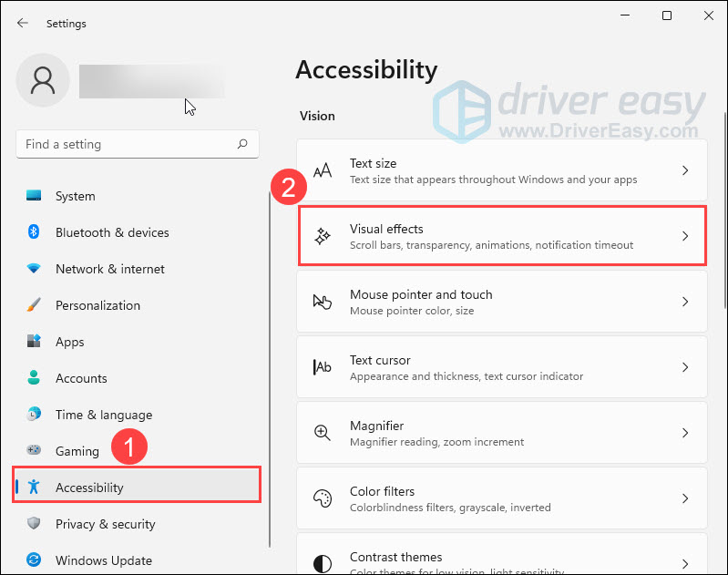Screen dimensions: 728x575
Task: Click the back arrow icon in Settings
Action: tap(22, 23)
